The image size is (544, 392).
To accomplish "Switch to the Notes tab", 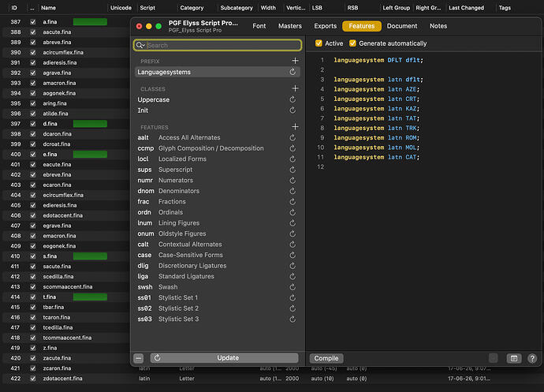I will [438, 26].
